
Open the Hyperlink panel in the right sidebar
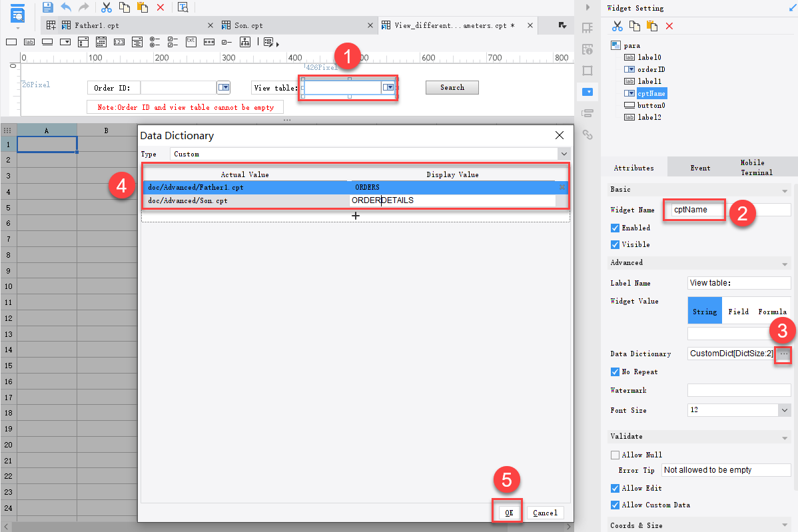point(588,134)
